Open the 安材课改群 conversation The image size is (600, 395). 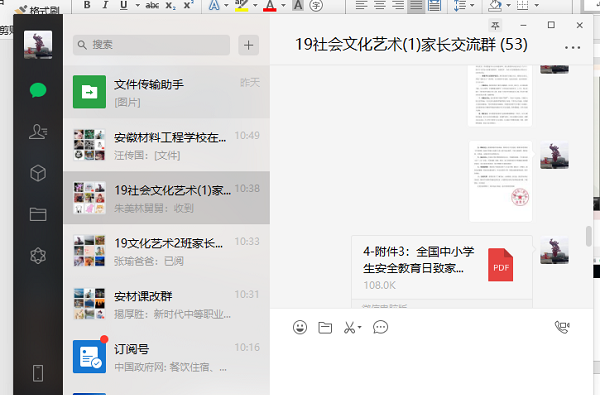(x=166, y=304)
